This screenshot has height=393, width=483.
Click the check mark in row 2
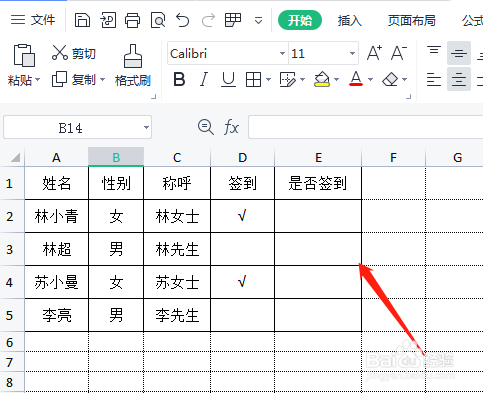pyautogui.click(x=242, y=216)
